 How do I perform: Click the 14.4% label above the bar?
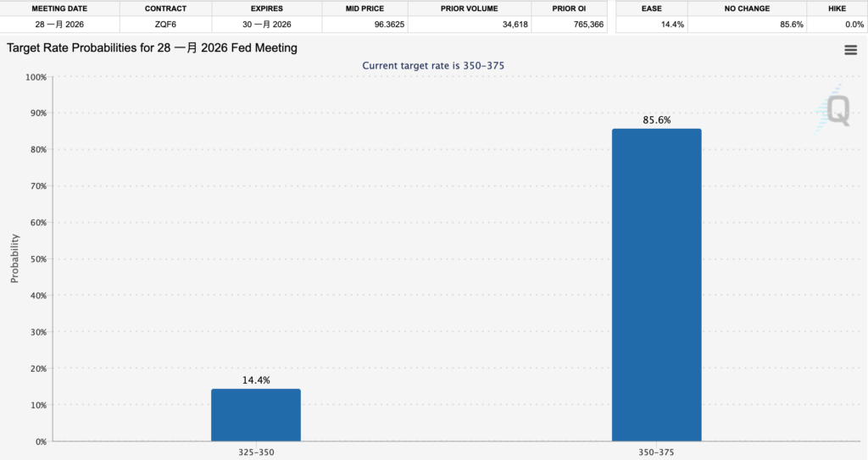pyautogui.click(x=255, y=380)
